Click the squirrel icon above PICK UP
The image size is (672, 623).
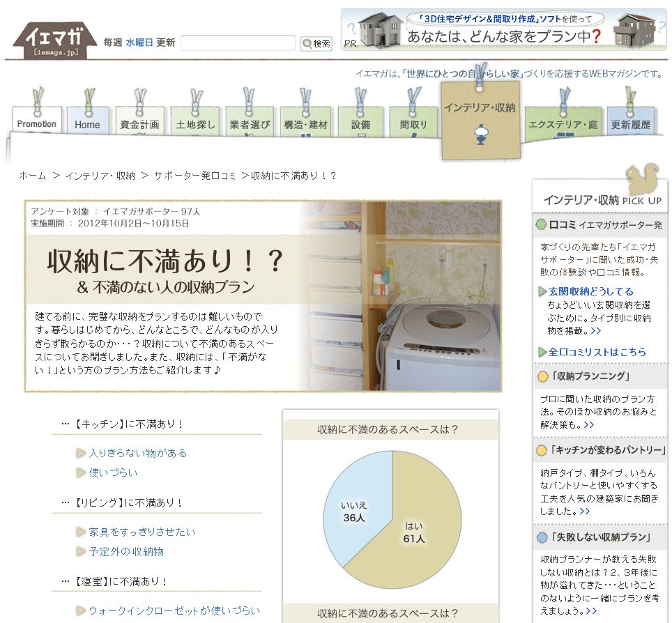643,179
